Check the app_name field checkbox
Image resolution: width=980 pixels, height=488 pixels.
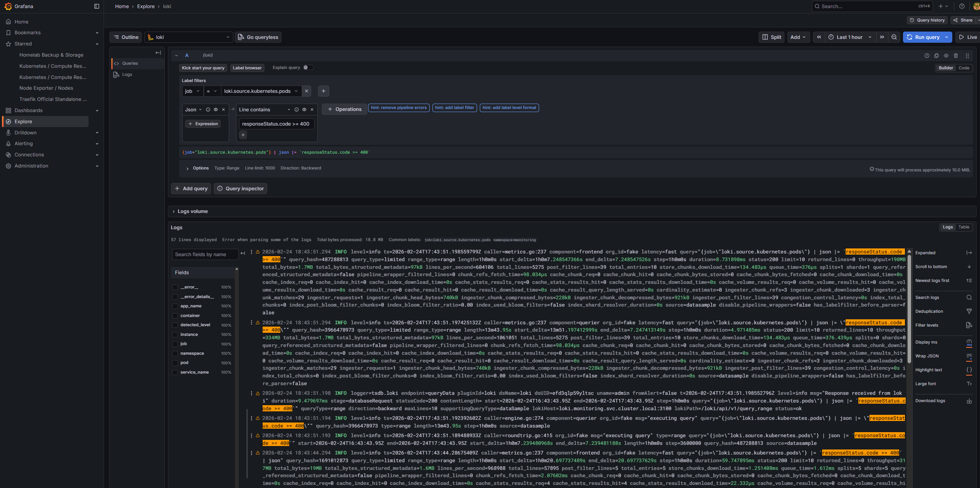tap(176, 306)
